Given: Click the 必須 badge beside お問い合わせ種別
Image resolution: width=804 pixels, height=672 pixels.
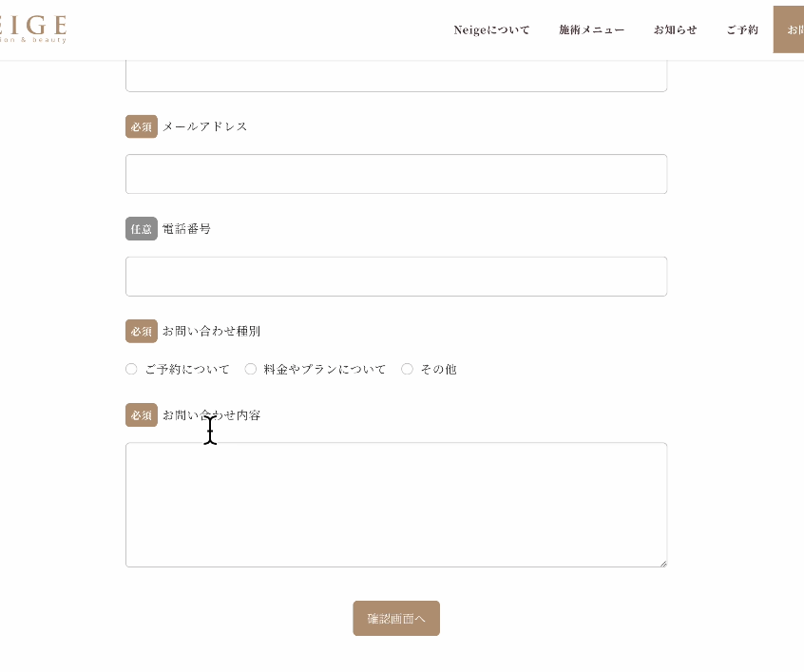Looking at the screenshot, I should pyautogui.click(x=141, y=331).
